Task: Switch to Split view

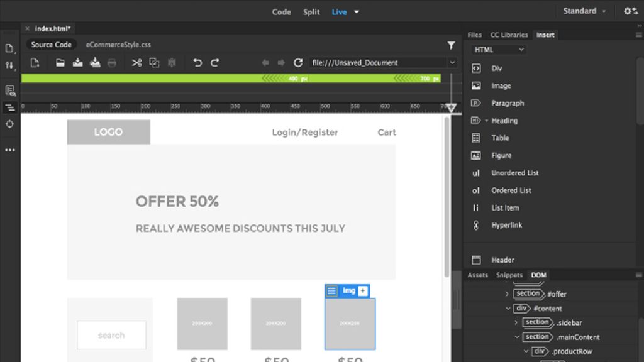Action: (x=311, y=11)
